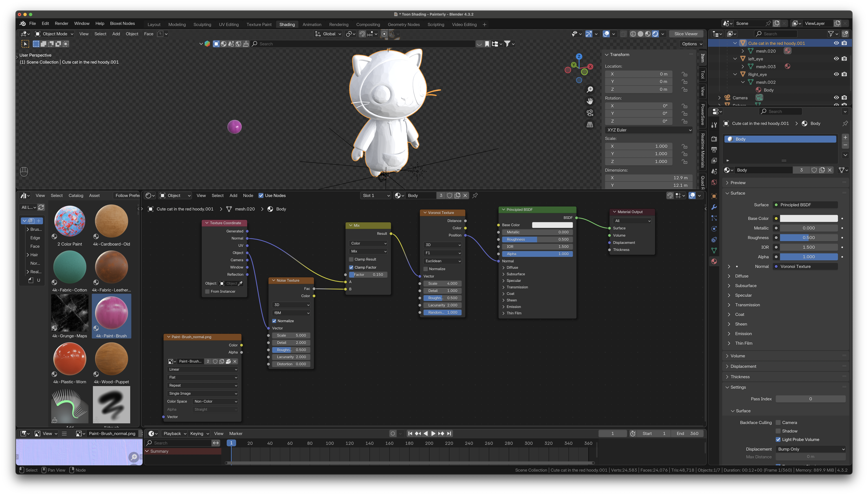Enable From Instancer in Texture Coordinate
Image resolution: width=868 pixels, height=495 pixels.
[207, 292]
